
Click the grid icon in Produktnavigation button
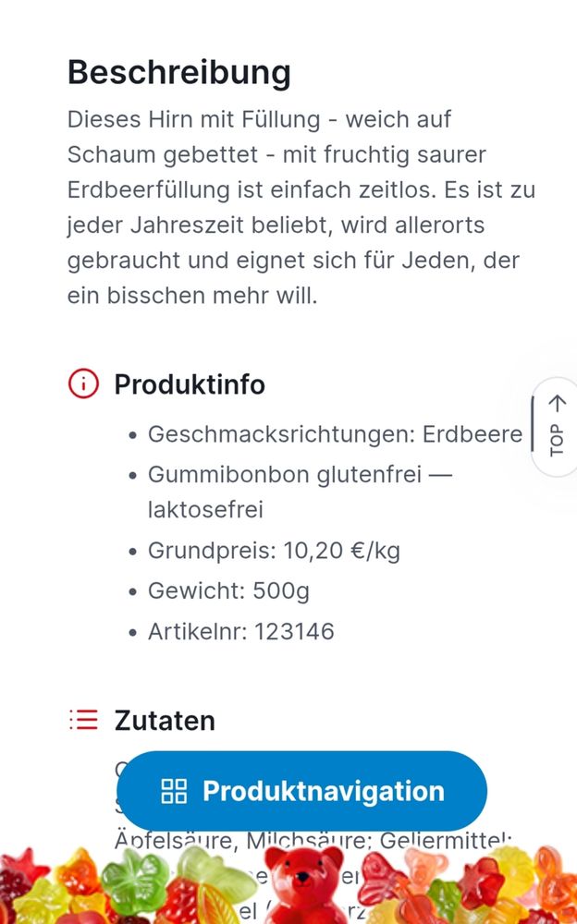(x=172, y=791)
